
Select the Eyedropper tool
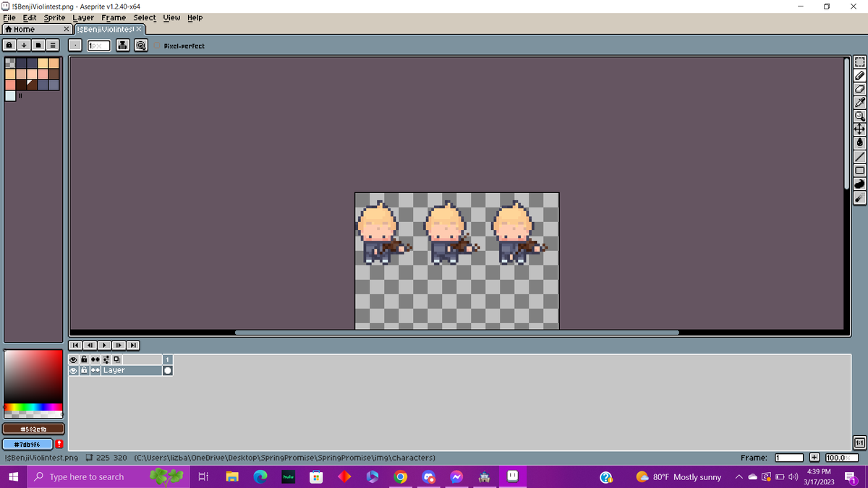[860, 103]
